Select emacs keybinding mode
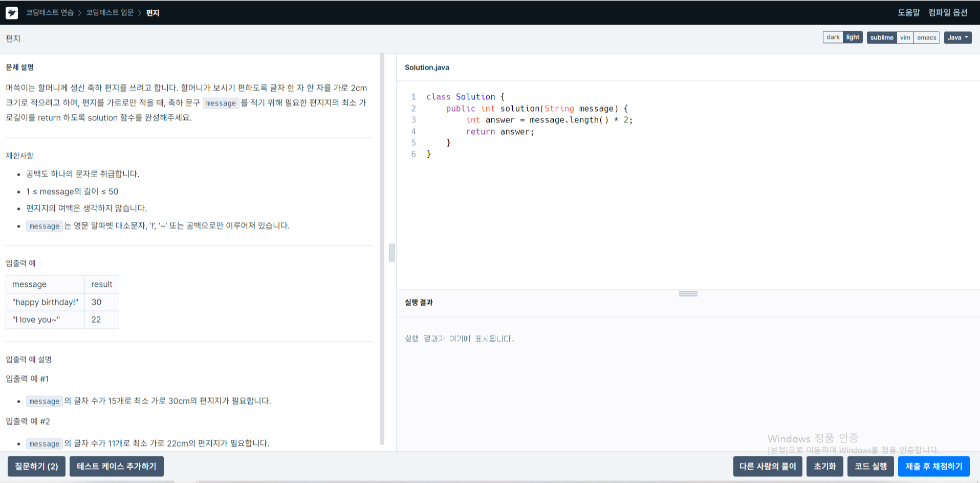 pos(926,37)
